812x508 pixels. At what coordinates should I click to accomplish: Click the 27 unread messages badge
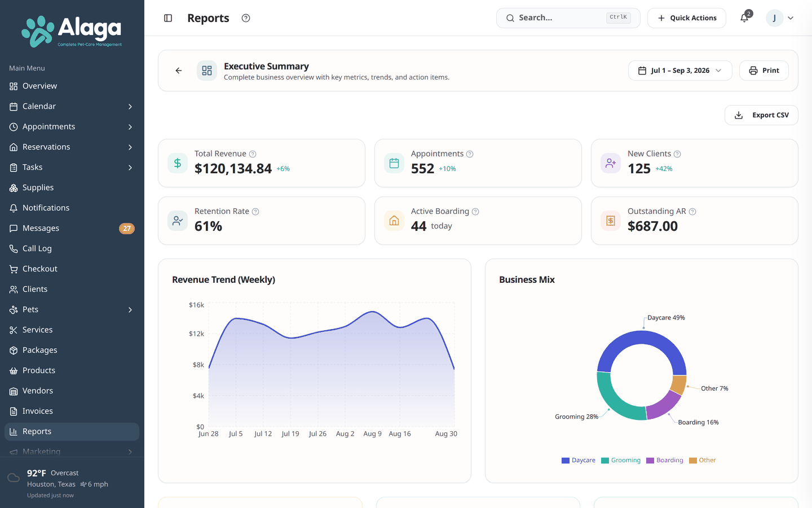(x=127, y=229)
